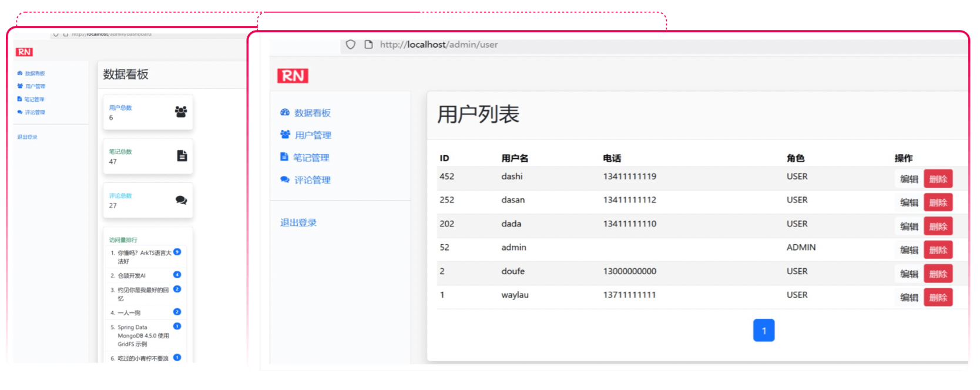The width and height of the screenshot is (980, 390).
Task: Click the RN logo in the user list window
Action: (293, 75)
